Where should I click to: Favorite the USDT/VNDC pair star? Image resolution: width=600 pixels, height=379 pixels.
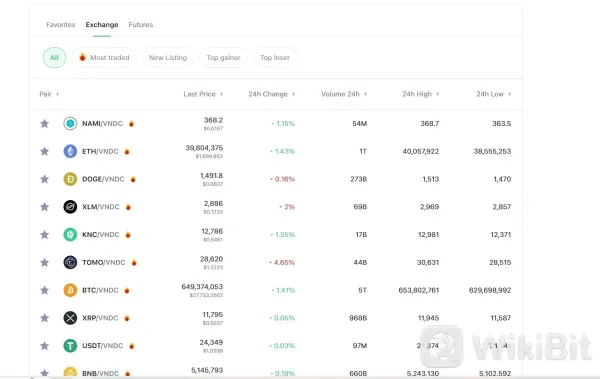pos(44,346)
